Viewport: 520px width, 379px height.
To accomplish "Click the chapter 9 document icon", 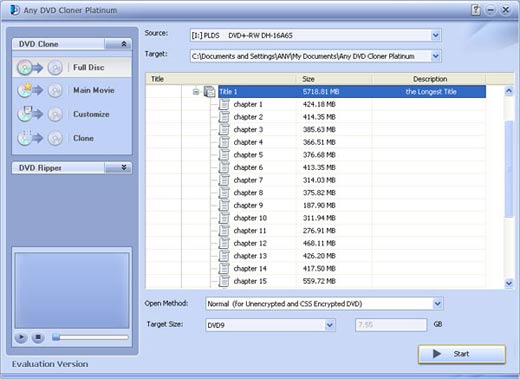I will point(224,206).
